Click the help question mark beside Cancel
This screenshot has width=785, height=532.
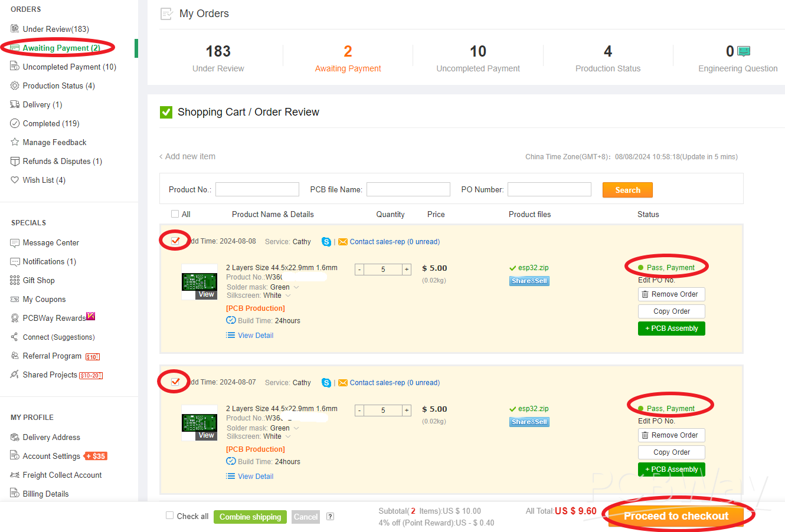pos(330,517)
